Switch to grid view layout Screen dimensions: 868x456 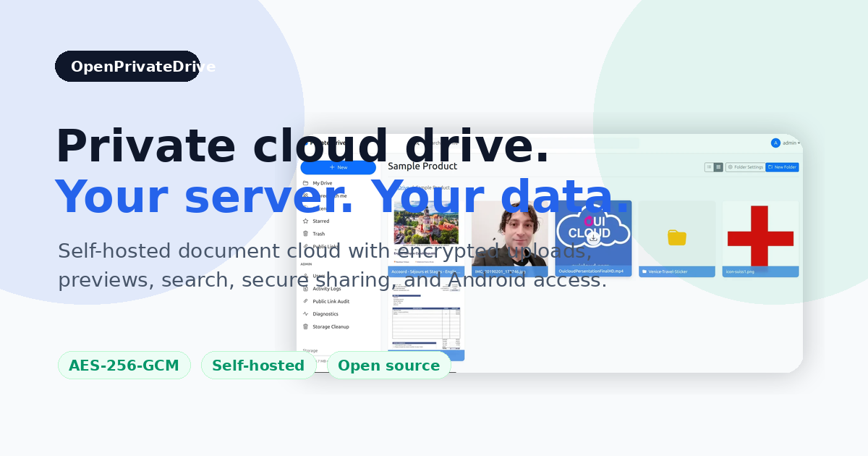click(x=718, y=167)
